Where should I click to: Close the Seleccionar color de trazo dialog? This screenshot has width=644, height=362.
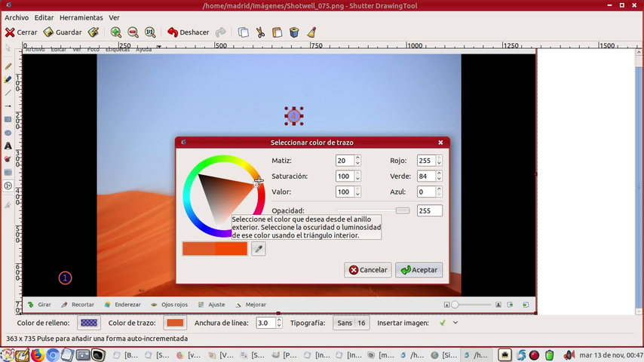click(440, 143)
